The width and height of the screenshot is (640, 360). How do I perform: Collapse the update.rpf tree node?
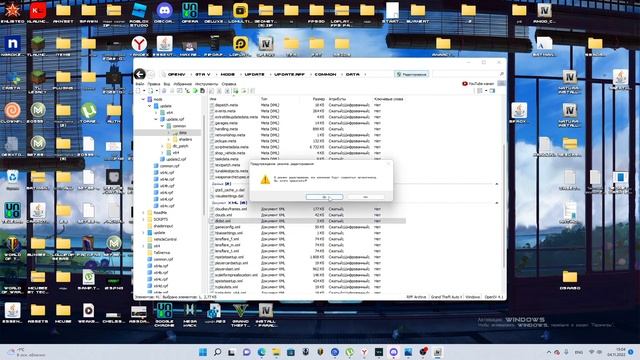coord(156,119)
